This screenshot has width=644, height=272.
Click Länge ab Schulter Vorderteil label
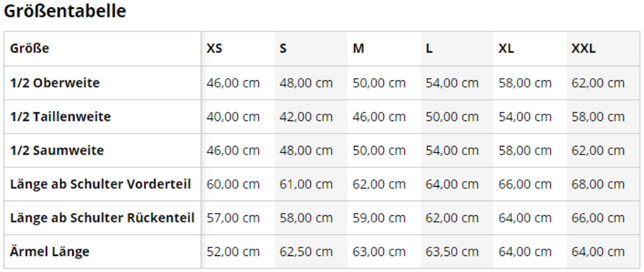(100, 184)
